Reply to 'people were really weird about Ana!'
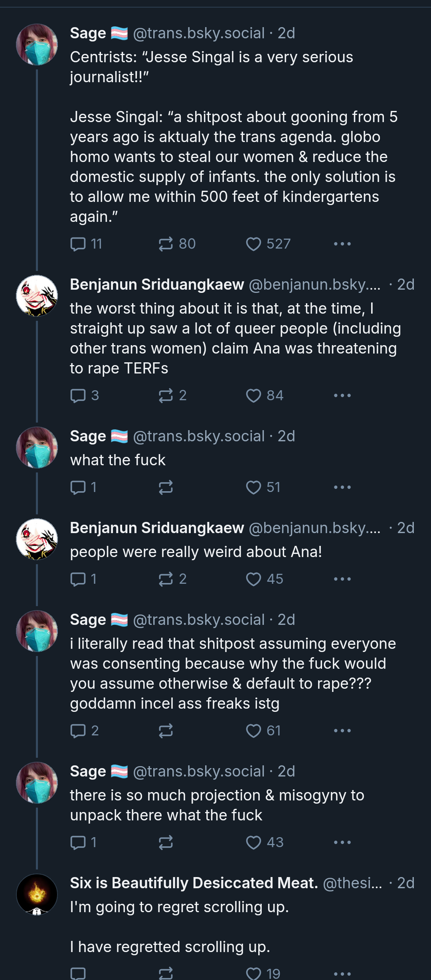Viewport: 431px width, 980px height. [78, 579]
